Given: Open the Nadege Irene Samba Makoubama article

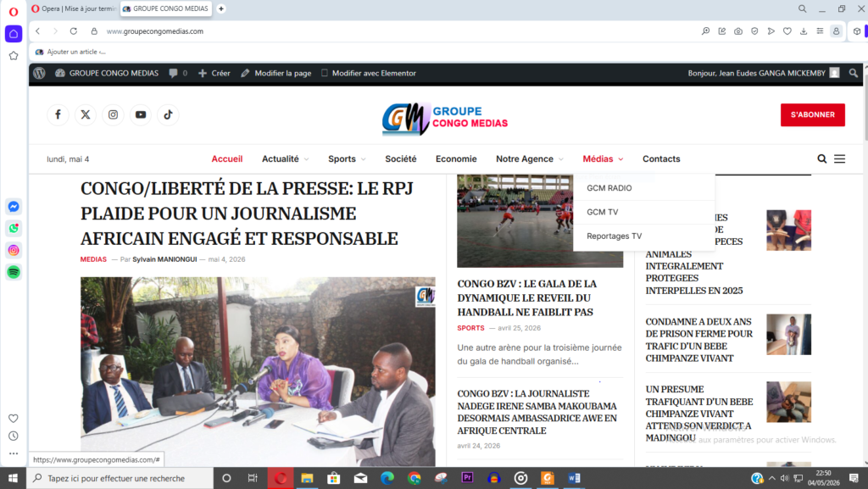Looking at the screenshot, I should pyautogui.click(x=537, y=412).
